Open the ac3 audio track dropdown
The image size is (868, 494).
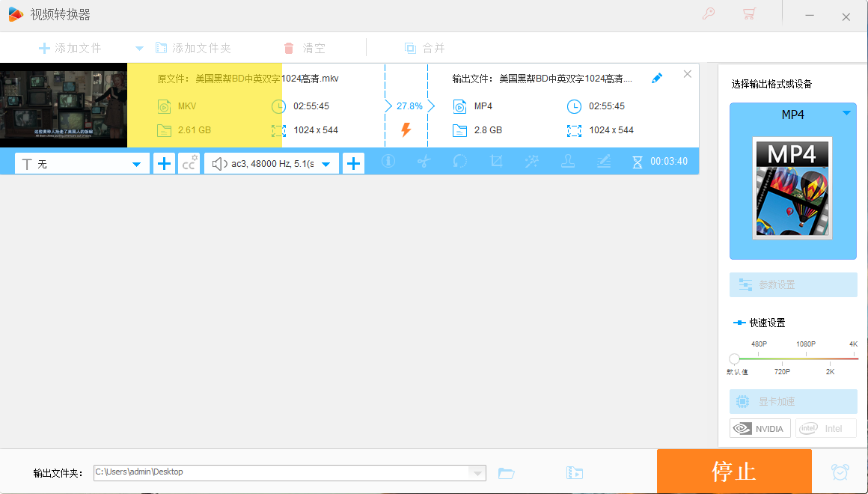pyautogui.click(x=271, y=163)
